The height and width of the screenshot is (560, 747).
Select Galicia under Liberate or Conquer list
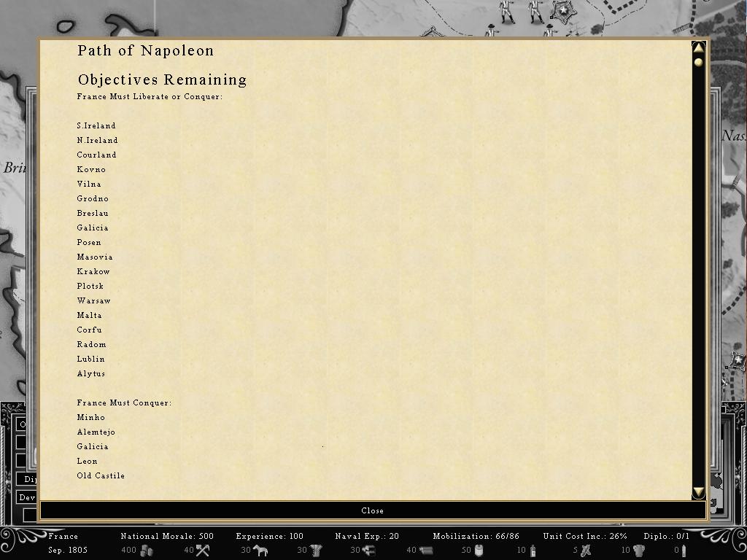point(93,227)
